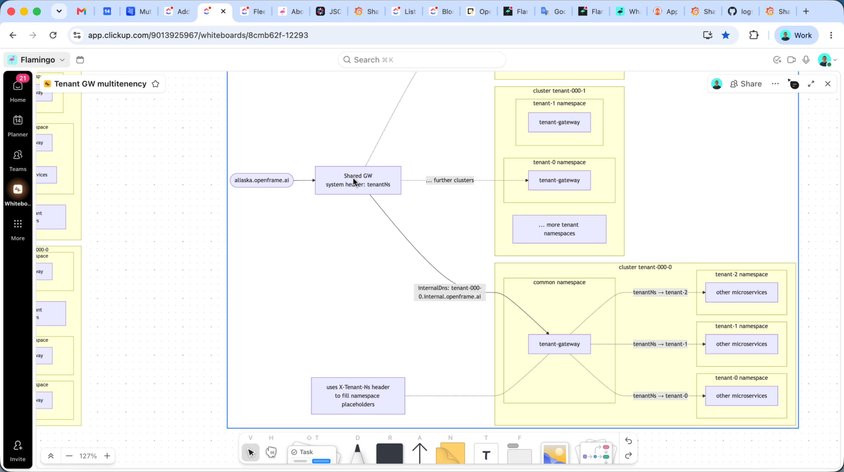
Task: Open quick task check icon
Action: point(777,60)
